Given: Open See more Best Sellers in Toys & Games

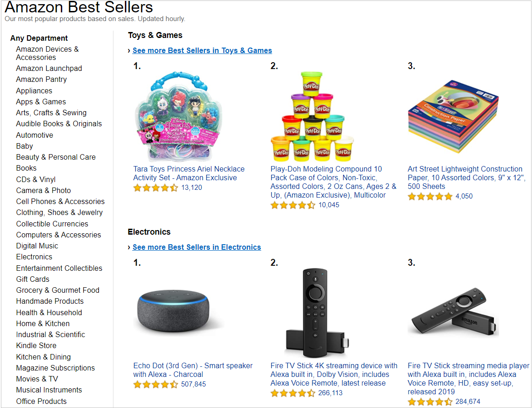Looking at the screenshot, I should coord(202,50).
